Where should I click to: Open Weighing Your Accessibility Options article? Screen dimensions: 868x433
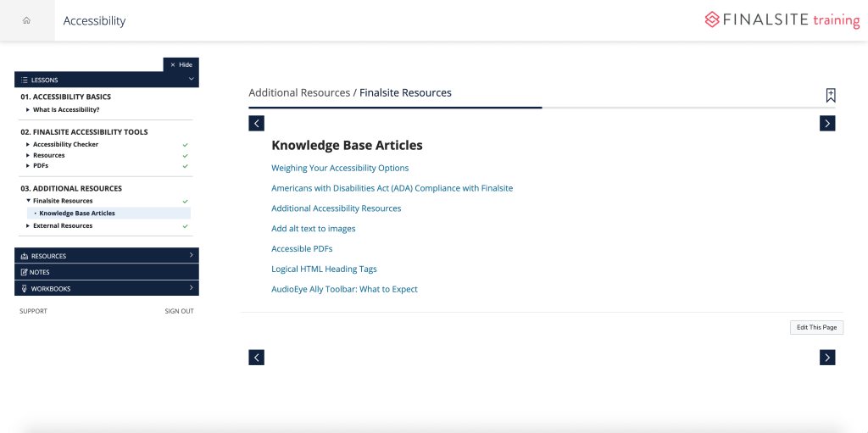point(340,168)
